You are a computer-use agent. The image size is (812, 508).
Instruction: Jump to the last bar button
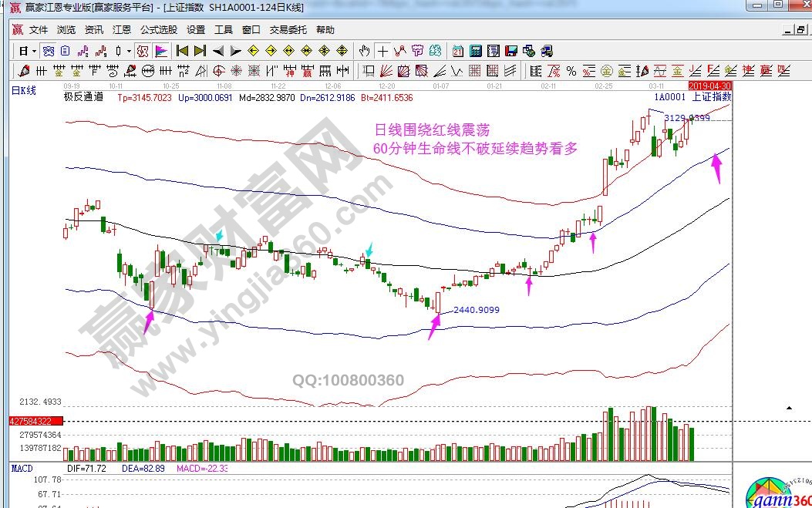(200, 52)
